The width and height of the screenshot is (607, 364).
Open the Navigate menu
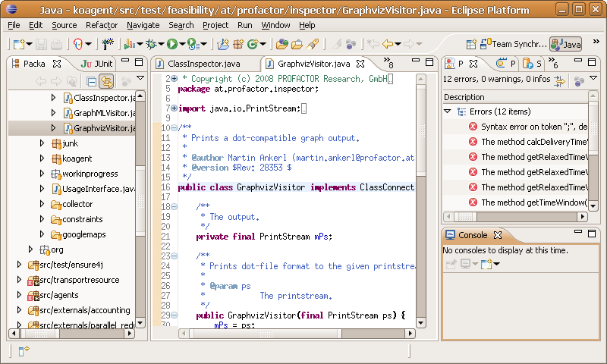pos(143,25)
